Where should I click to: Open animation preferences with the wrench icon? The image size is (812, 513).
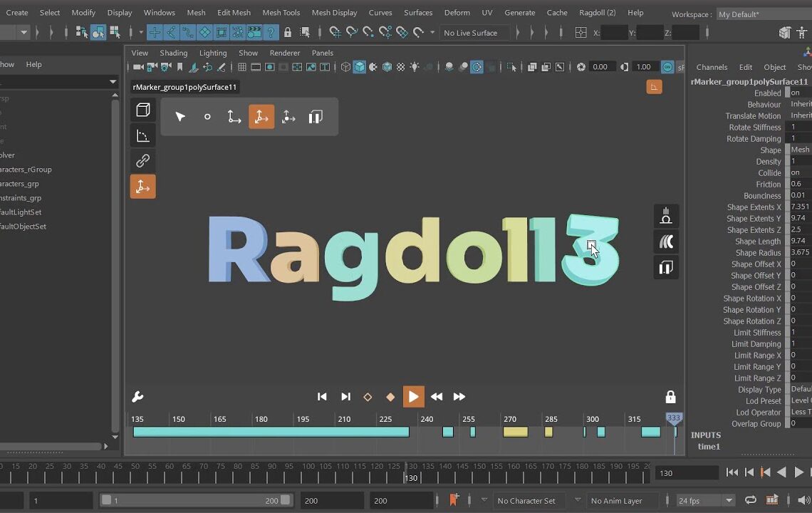click(x=137, y=397)
